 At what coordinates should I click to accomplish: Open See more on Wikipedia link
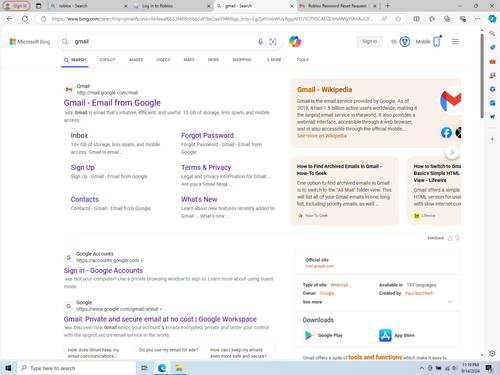[x=322, y=136]
